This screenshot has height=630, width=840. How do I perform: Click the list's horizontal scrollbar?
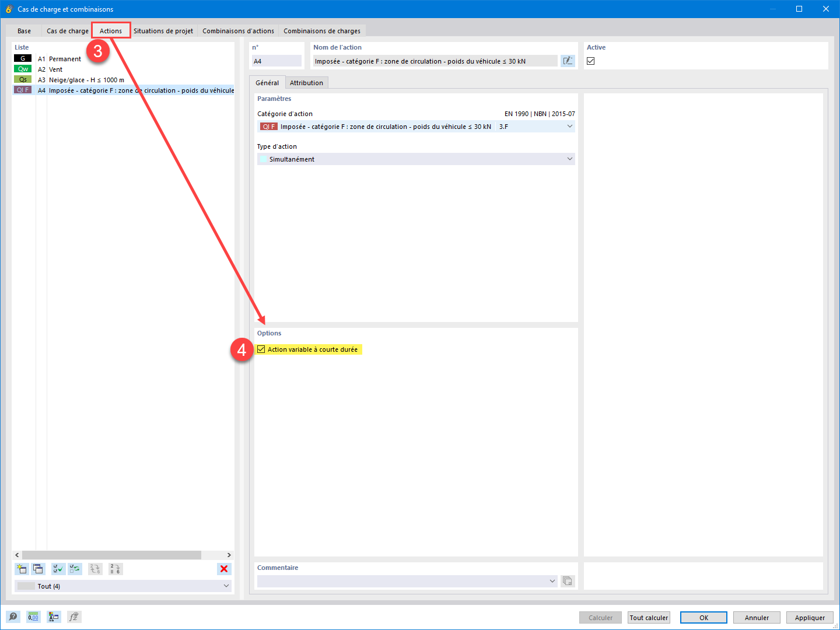pyautogui.click(x=111, y=555)
